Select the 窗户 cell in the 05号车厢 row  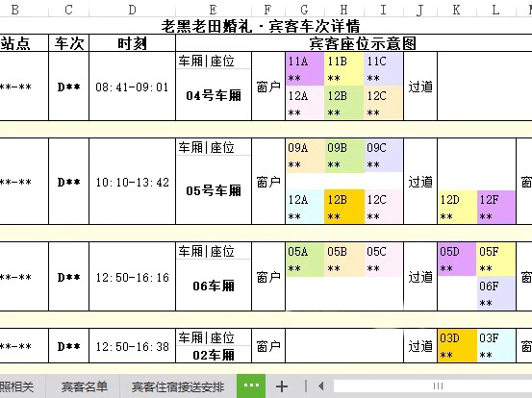[268, 182]
